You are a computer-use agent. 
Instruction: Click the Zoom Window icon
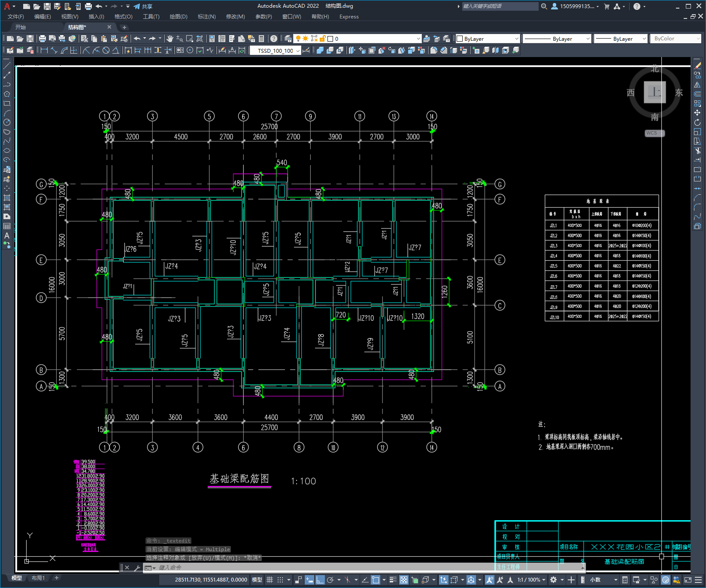[x=190, y=39]
